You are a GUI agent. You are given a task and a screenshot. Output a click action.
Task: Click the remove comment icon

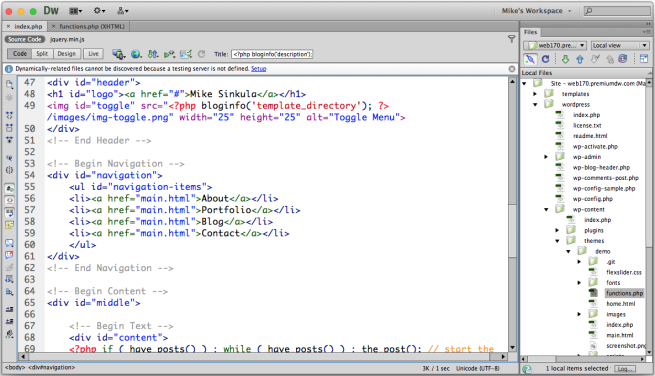click(9, 255)
